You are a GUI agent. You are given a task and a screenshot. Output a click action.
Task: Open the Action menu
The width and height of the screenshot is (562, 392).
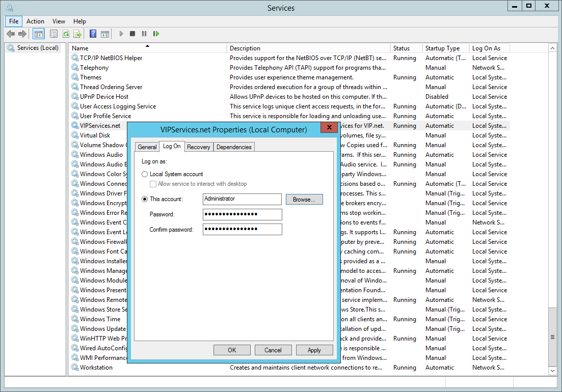(x=35, y=21)
